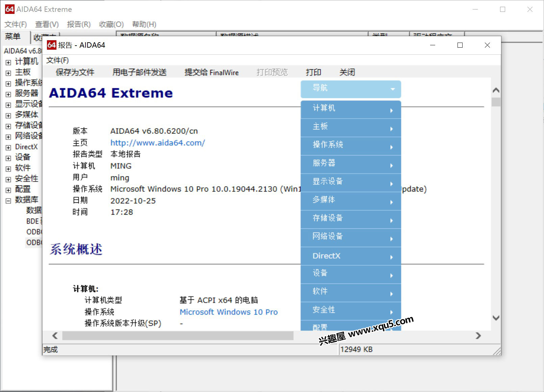
Task: Open 帮助(H) menu in main window
Action: coord(144,24)
